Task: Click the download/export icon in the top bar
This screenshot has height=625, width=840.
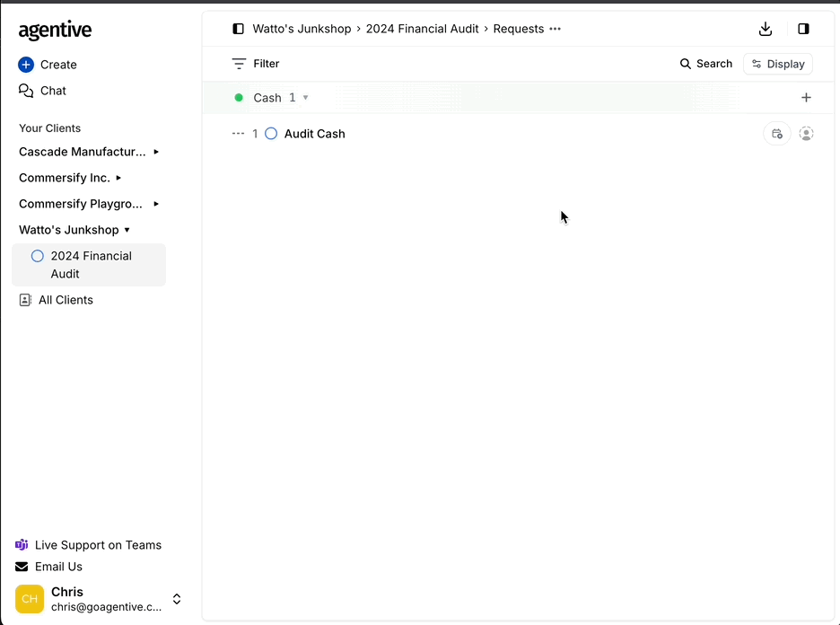Action: 766,29
